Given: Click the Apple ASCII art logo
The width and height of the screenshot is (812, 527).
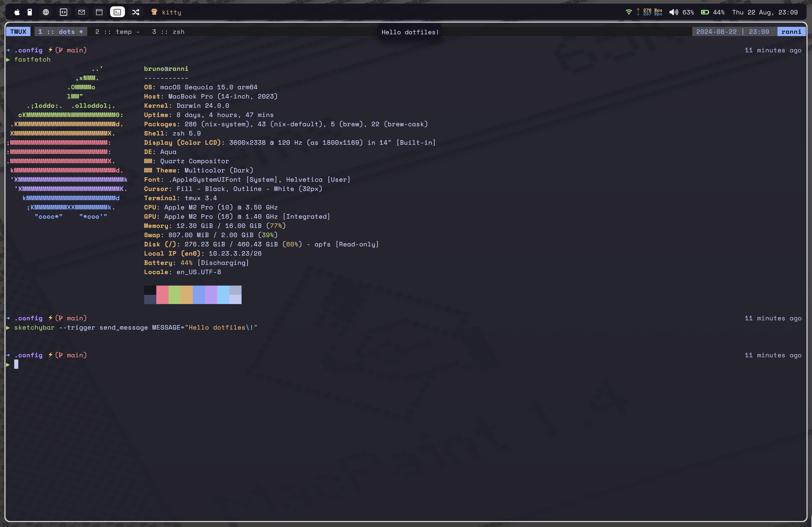Looking at the screenshot, I should [67, 142].
